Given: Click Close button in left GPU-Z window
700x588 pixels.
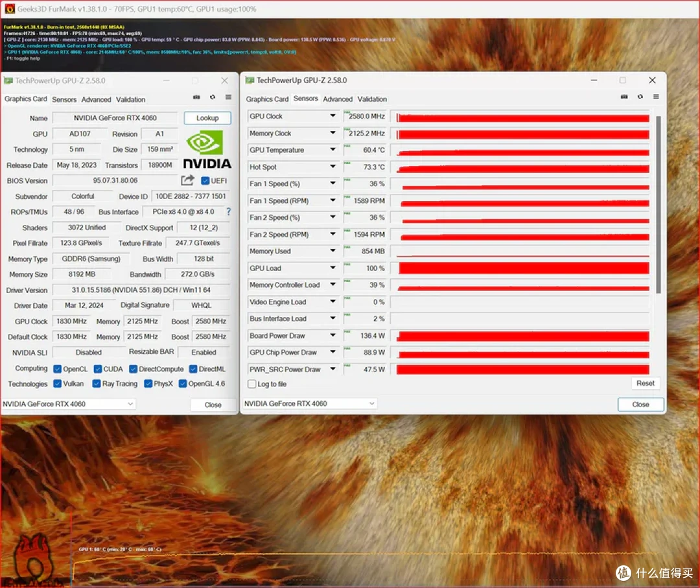Looking at the screenshot, I should click(x=213, y=405).
